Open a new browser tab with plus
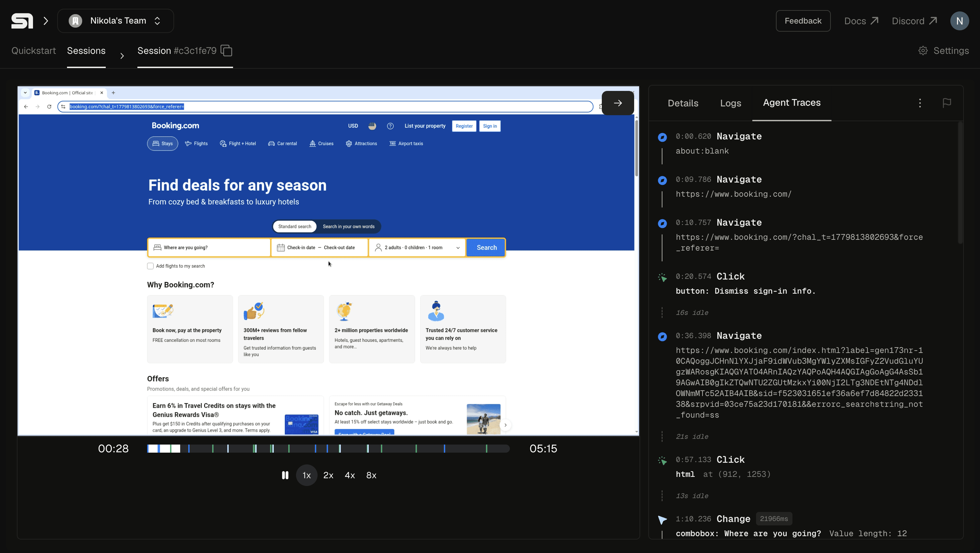This screenshot has width=980, height=553. pos(113,93)
